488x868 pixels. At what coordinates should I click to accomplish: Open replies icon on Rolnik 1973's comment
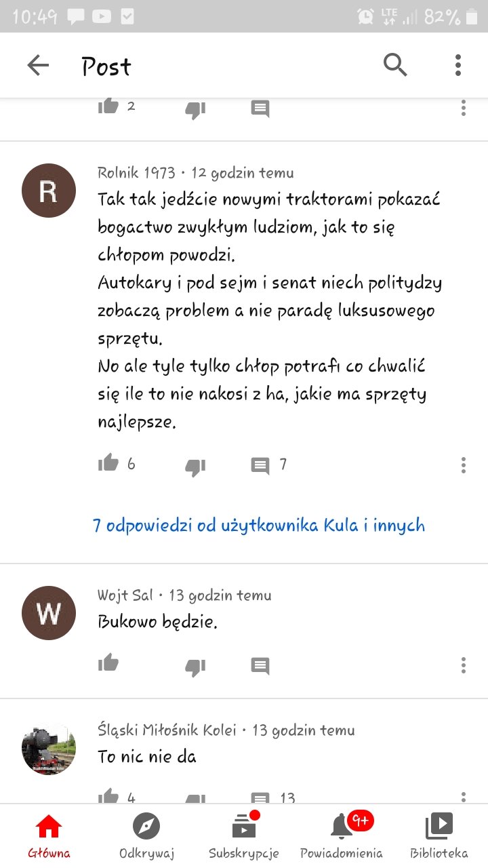tap(260, 465)
